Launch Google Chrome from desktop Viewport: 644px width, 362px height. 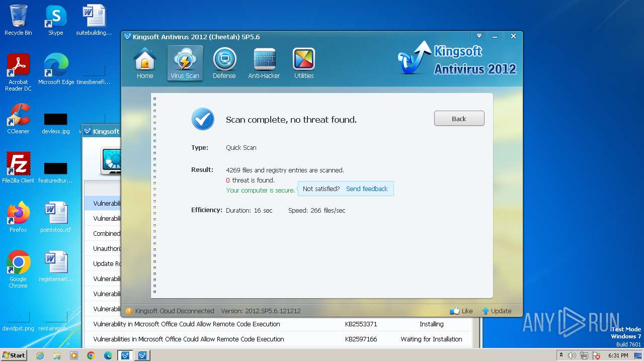pyautogui.click(x=18, y=269)
